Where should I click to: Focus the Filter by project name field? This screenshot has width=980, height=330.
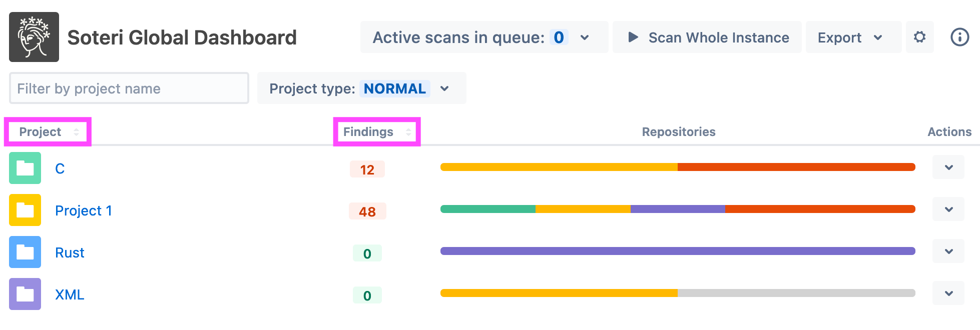tap(129, 88)
